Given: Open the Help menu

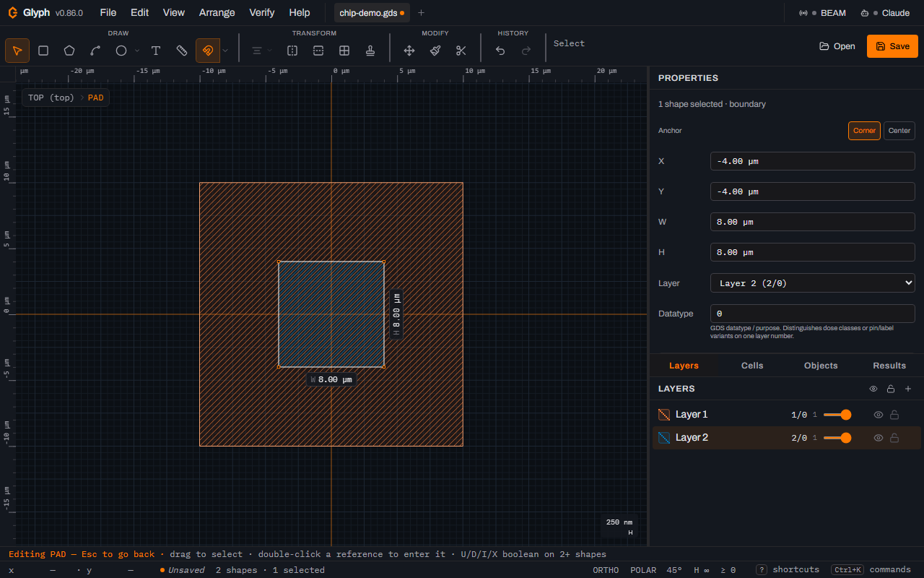Looking at the screenshot, I should coord(300,13).
